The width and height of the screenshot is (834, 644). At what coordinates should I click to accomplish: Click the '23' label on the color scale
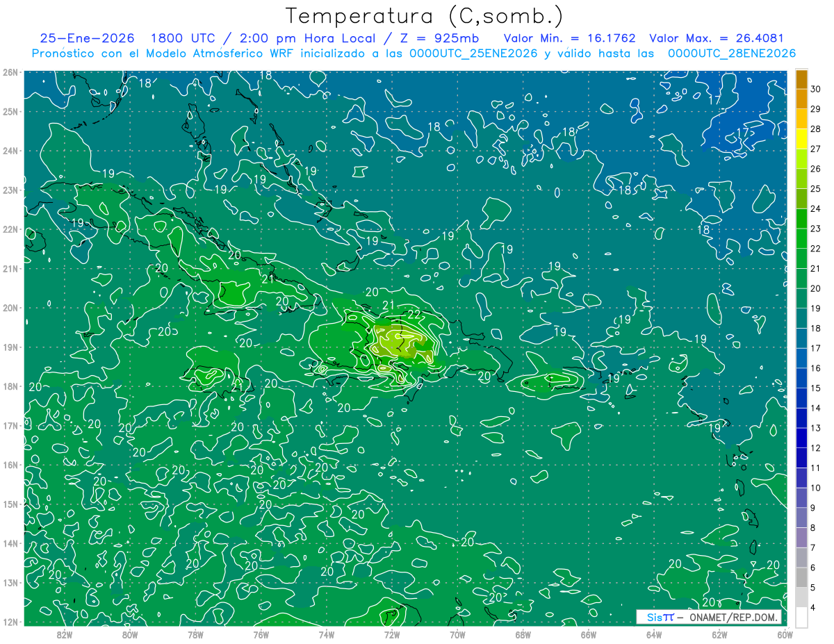click(816, 229)
